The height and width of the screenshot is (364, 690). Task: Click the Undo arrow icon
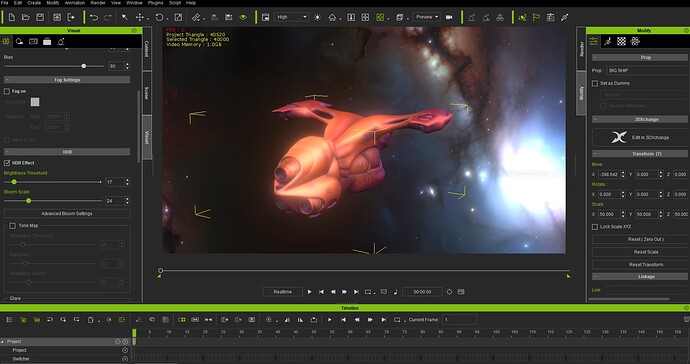94,17
